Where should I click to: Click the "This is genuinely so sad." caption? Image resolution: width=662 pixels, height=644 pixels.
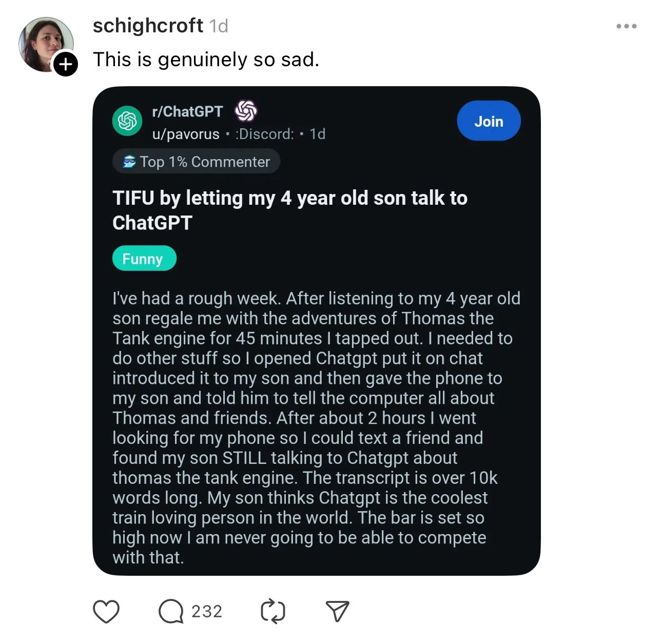point(206,60)
